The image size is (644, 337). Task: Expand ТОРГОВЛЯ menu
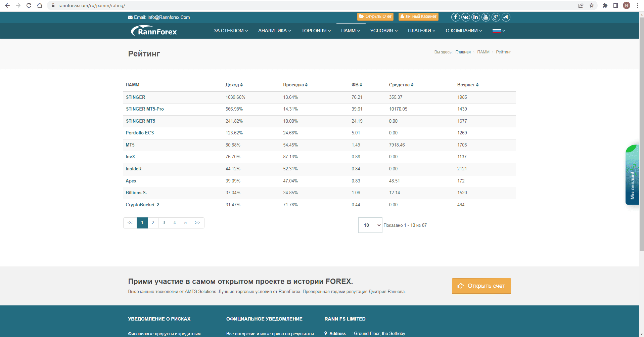pos(316,31)
